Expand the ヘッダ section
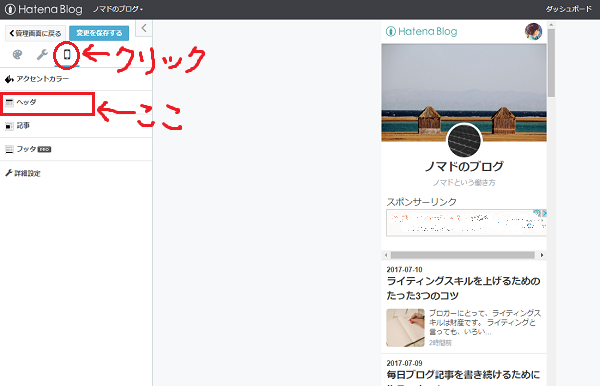The width and height of the screenshot is (600, 386). (x=76, y=102)
